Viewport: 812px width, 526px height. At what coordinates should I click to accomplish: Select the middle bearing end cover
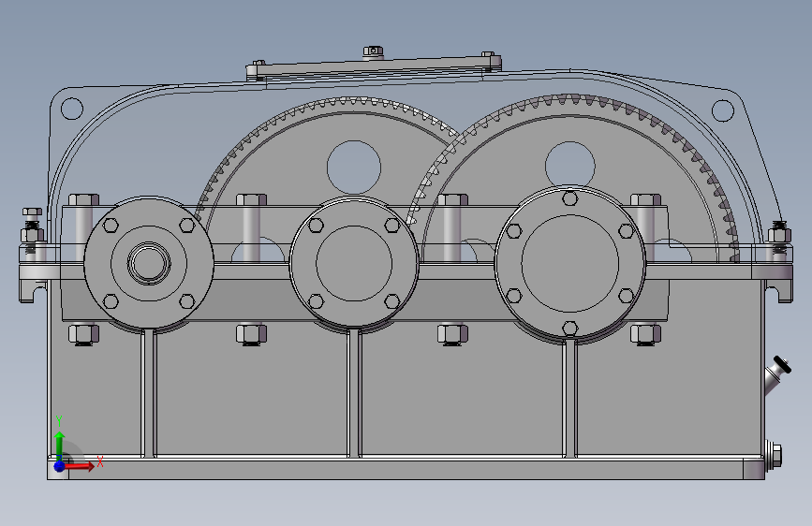pyautogui.click(x=354, y=263)
